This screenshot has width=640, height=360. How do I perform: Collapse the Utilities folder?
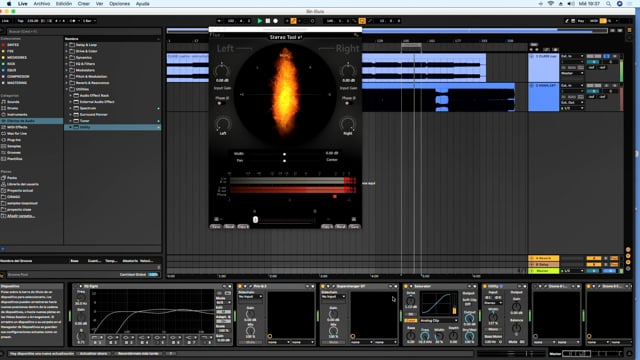pyautogui.click(x=67, y=89)
